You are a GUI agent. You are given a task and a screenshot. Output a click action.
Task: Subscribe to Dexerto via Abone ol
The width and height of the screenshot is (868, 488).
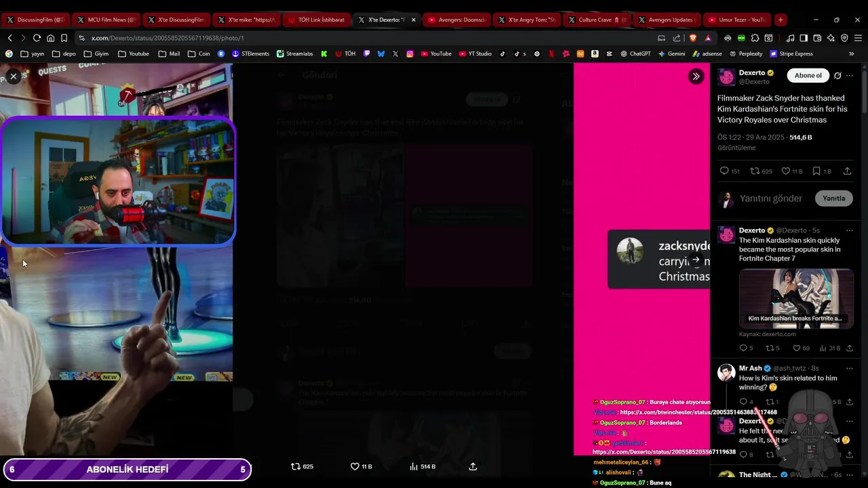point(808,76)
